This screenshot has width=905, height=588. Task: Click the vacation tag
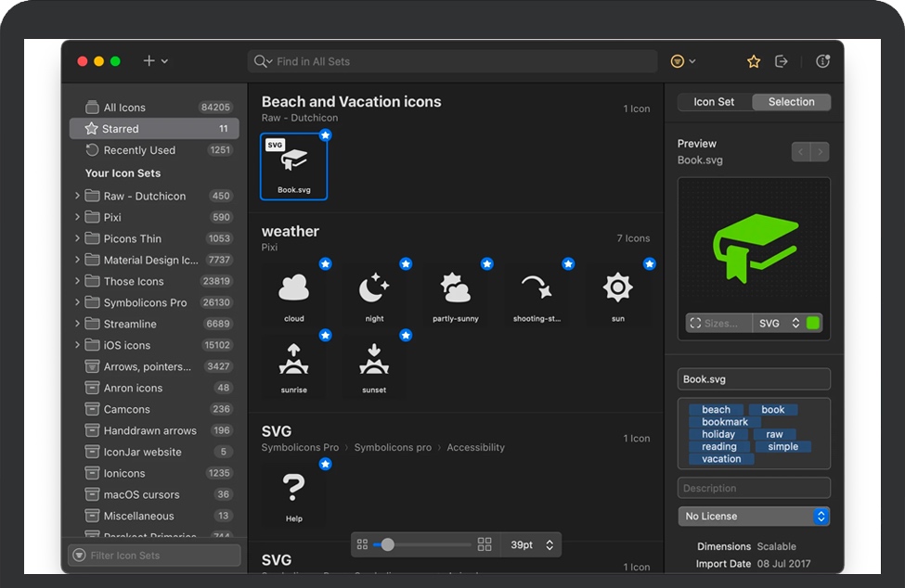click(721, 459)
